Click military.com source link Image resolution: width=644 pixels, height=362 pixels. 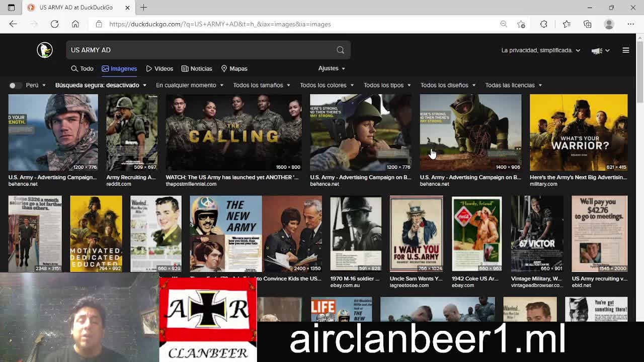(543, 184)
